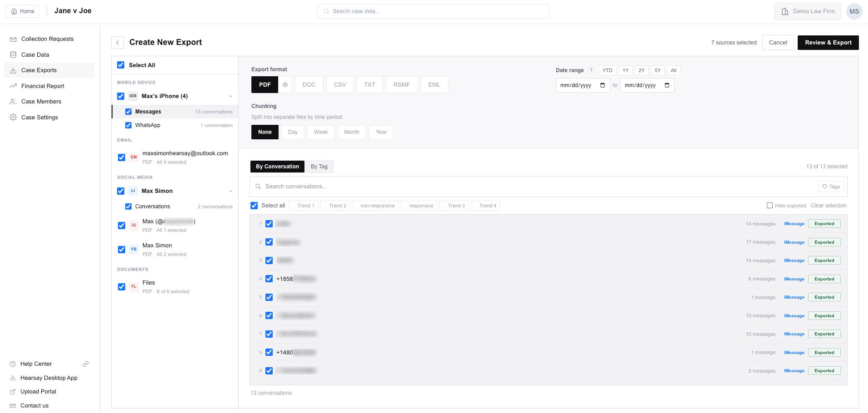Toggle the WhatsApp source checkbox
Image resolution: width=868 pixels, height=413 pixels.
point(128,125)
